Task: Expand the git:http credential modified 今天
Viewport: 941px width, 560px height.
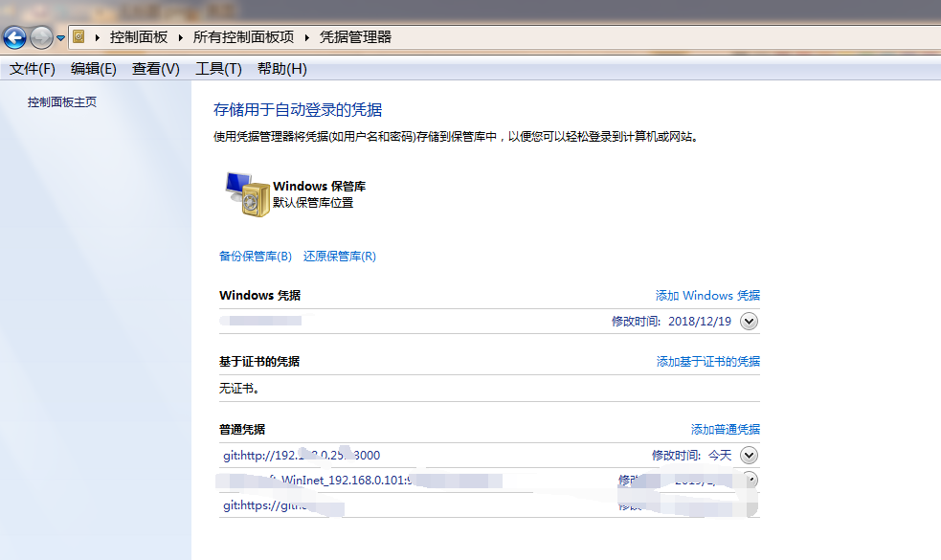Action: 749,456
